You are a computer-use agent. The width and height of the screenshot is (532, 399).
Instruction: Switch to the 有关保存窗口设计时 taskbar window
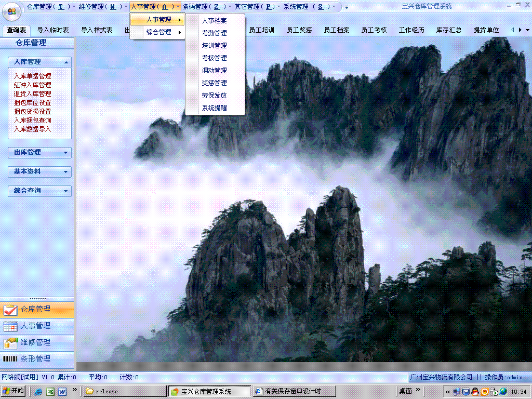point(294,392)
